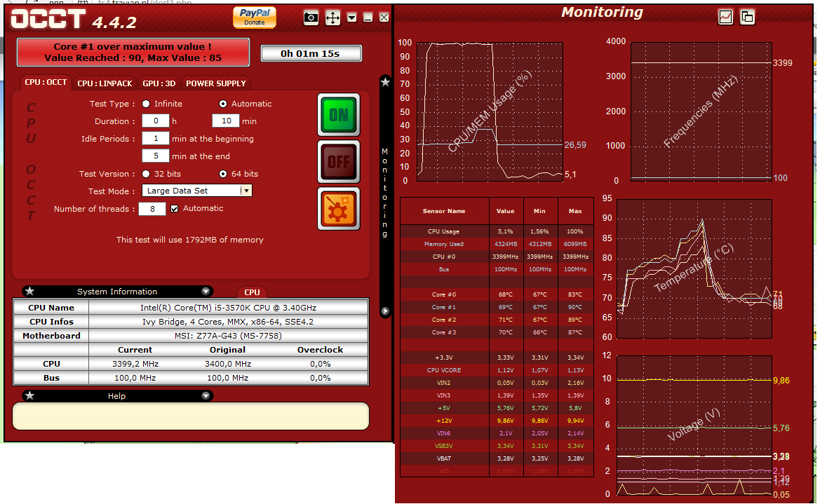This screenshot has height=504, width=827.
Task: Select Automatic test type
Action: (223, 104)
